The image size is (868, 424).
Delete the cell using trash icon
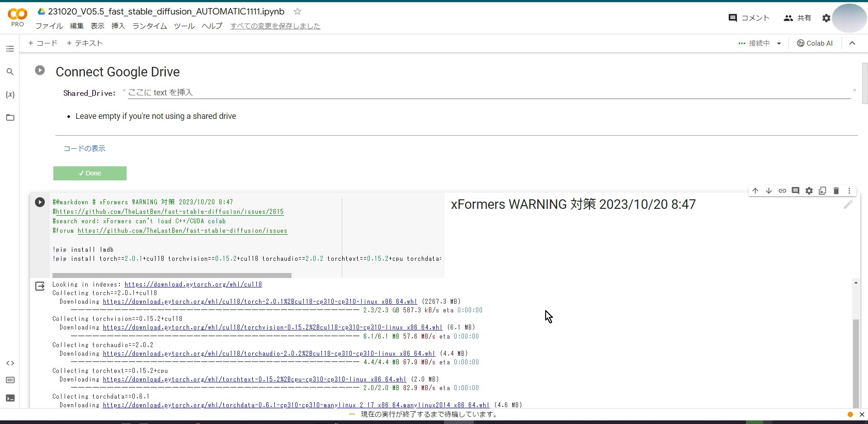point(836,191)
